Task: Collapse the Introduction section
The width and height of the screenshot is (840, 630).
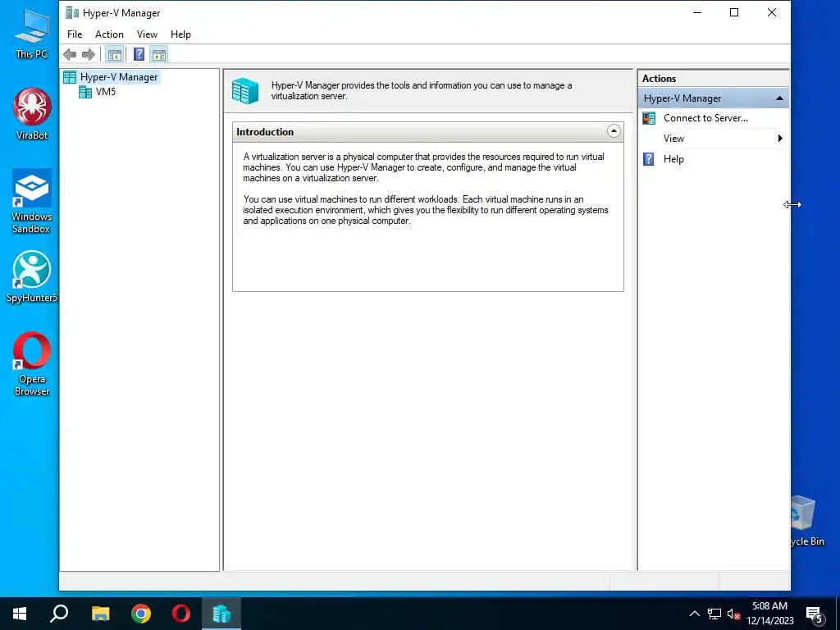Action: tap(614, 131)
